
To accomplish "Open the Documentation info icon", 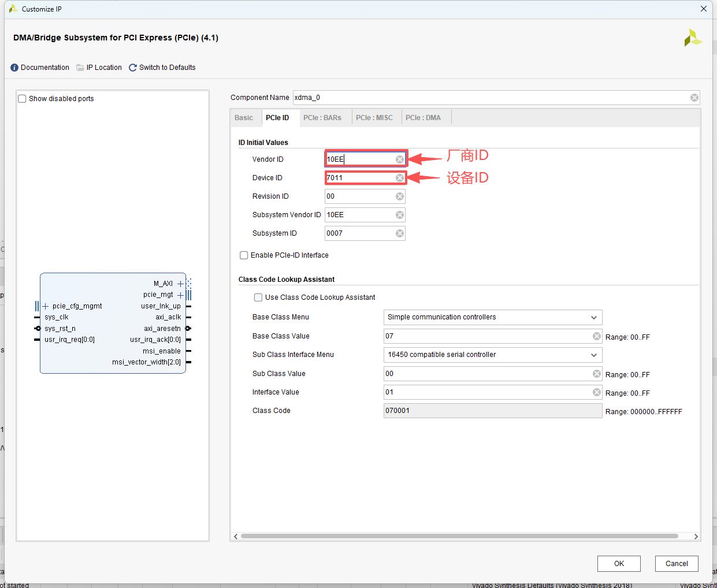I will [14, 68].
